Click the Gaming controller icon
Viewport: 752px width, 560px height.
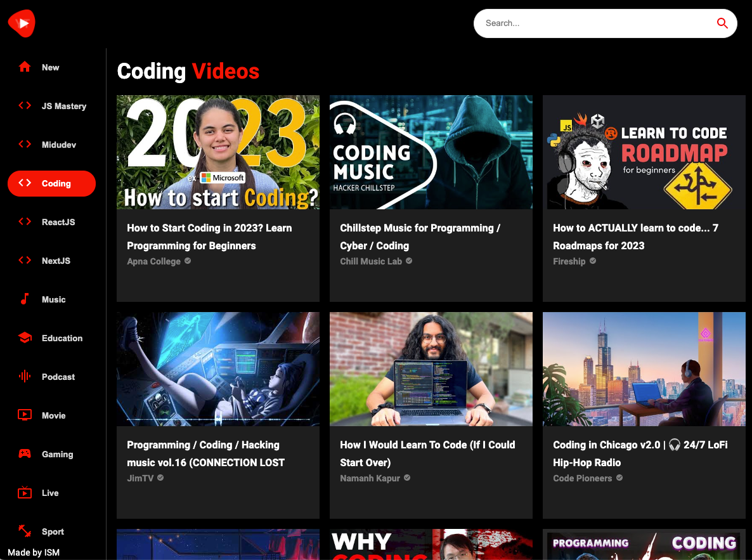click(x=25, y=454)
